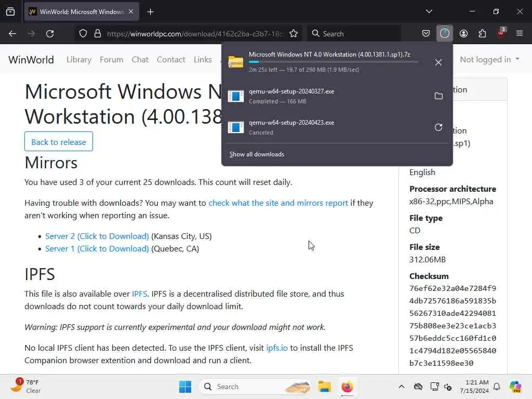Click the taskbar Search box
Viewport: 532px width, 399px height.
(256, 387)
